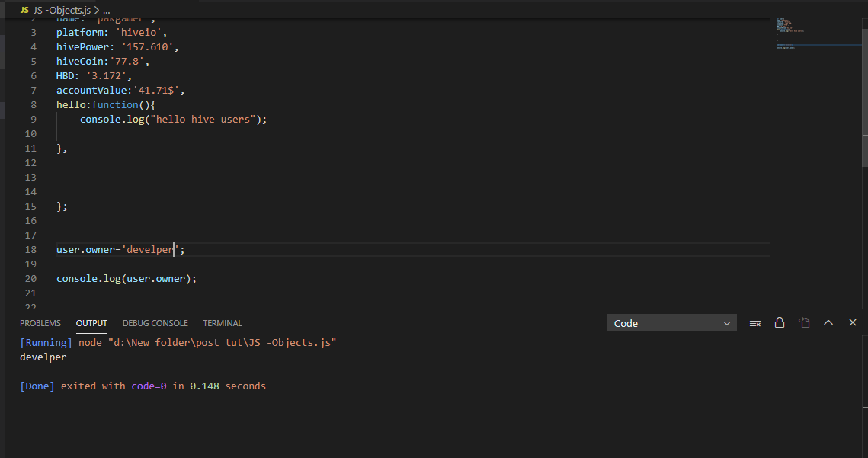Close the bottom panel

click(x=853, y=323)
